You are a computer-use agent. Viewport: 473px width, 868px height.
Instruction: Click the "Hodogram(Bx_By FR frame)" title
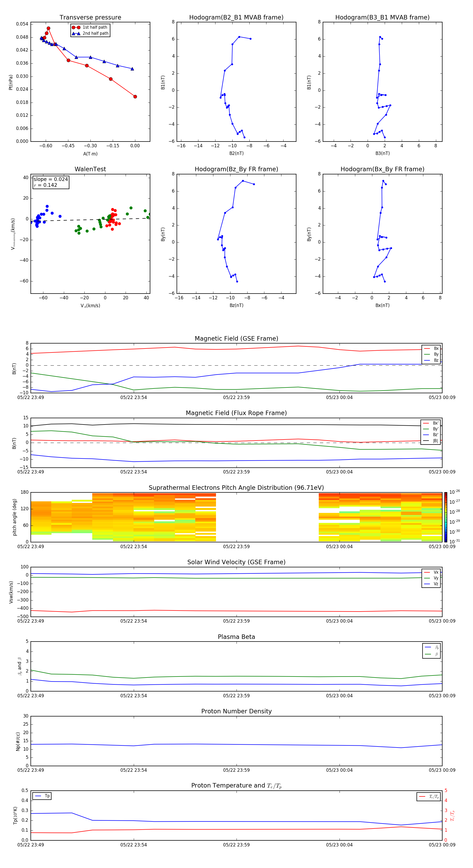[382, 169]
